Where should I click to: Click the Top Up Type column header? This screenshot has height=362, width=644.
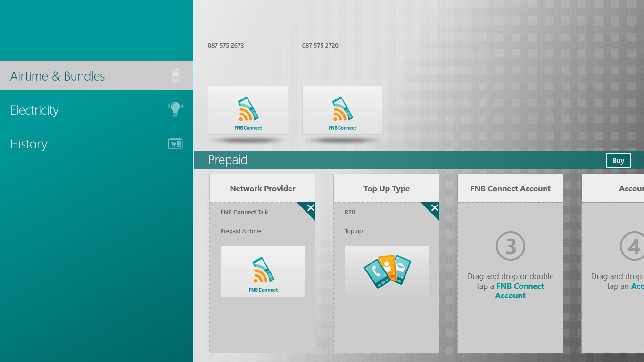[387, 189]
